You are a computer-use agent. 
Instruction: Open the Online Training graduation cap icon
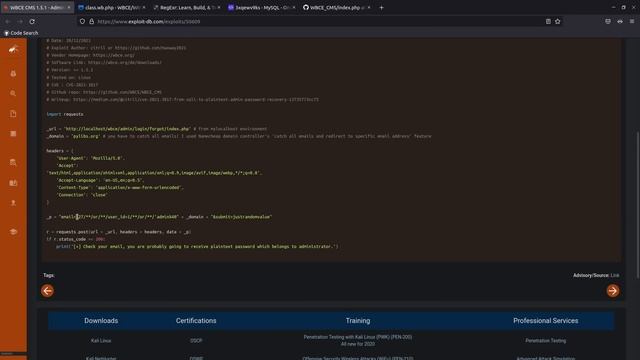(x=13, y=231)
